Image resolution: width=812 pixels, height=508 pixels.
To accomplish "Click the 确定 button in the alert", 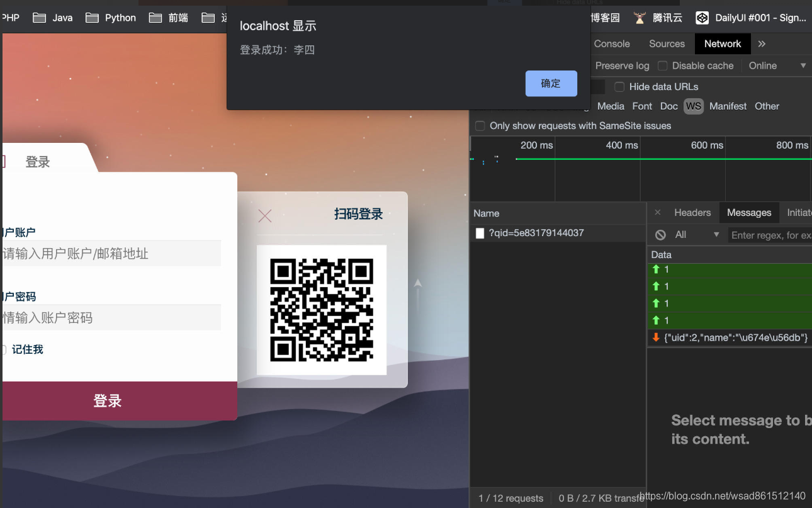I will click(x=551, y=83).
